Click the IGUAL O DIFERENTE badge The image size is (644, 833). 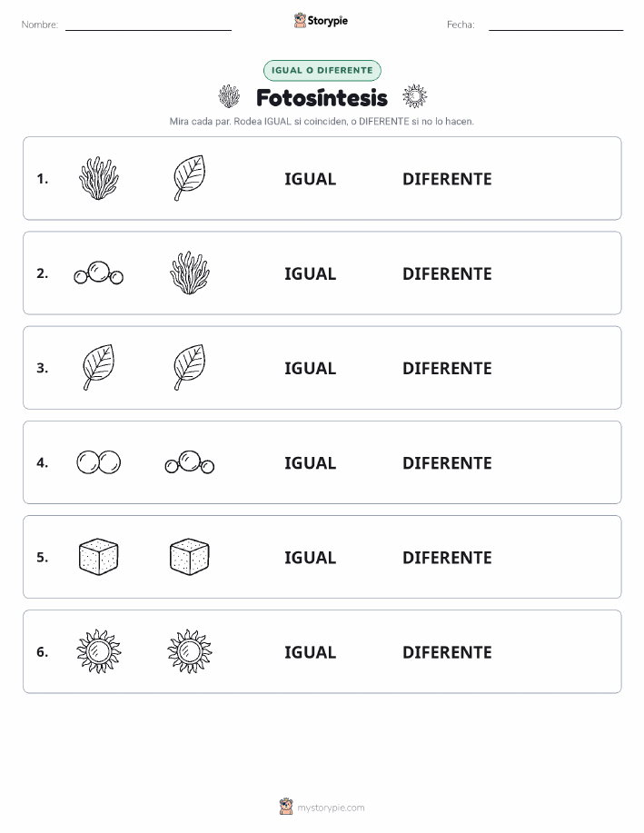coord(322,70)
